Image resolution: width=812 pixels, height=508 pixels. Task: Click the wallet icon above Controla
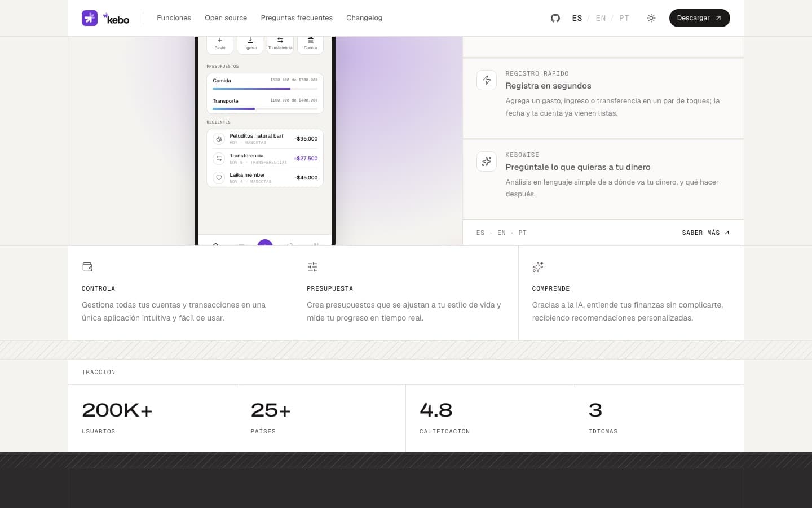[87, 267]
